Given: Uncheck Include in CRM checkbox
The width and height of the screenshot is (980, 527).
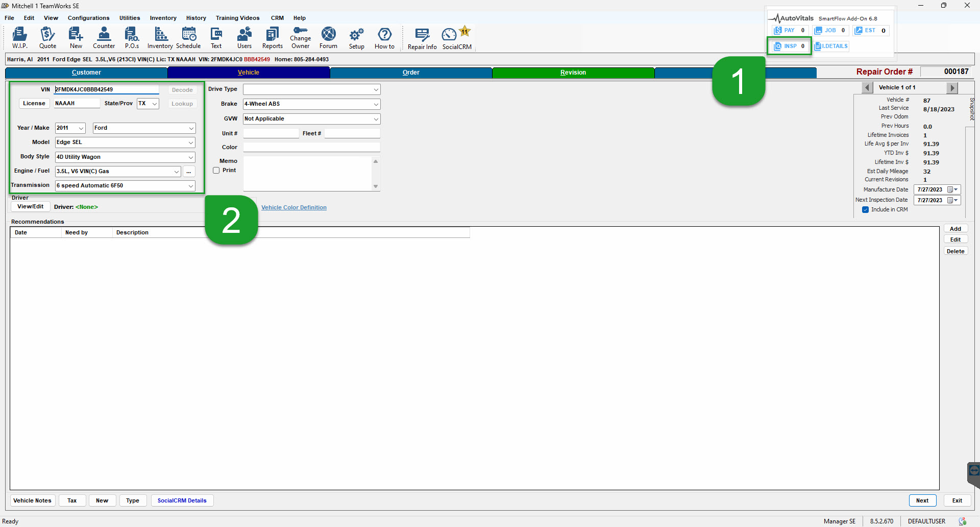Looking at the screenshot, I should click(866, 210).
